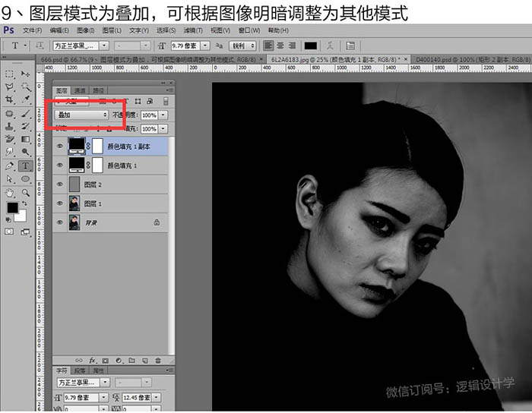This screenshot has width=532, height=413.
Task: Select the Hand tool
Action: tap(9, 193)
